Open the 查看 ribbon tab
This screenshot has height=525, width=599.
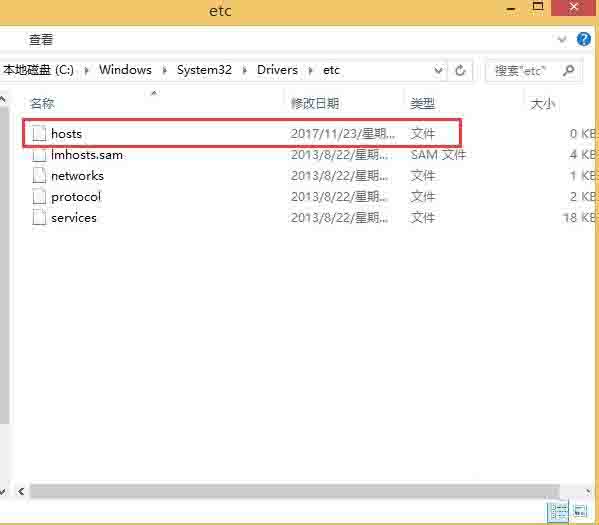(41, 40)
